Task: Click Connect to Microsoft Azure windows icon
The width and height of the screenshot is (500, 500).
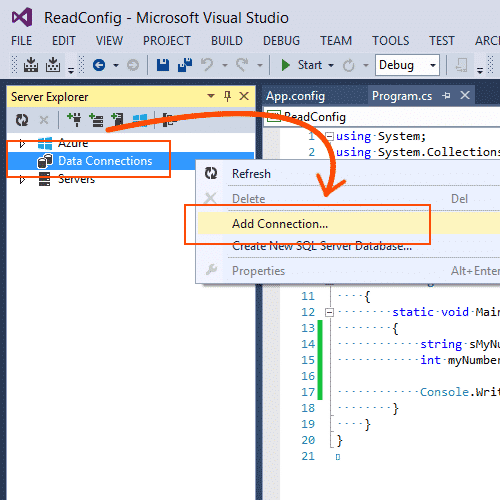Action: pyautogui.click(x=140, y=120)
